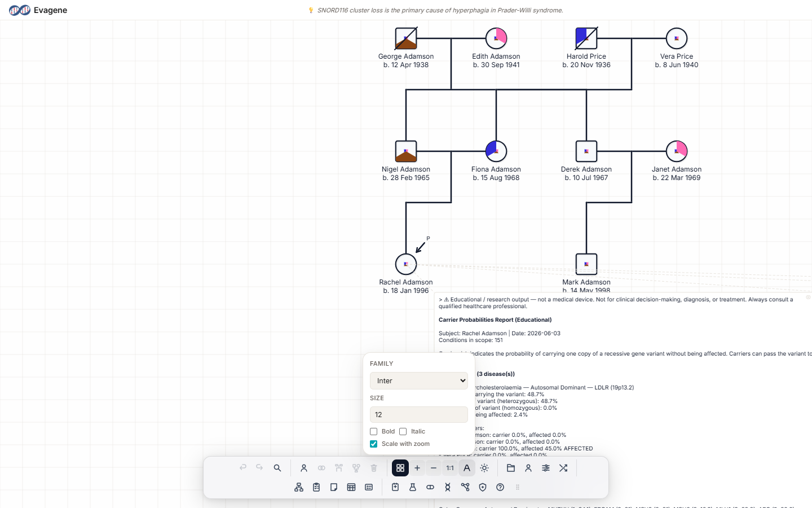This screenshot has width=812, height=508.
Task: Click the hierarchy tree icon
Action: pos(299,487)
